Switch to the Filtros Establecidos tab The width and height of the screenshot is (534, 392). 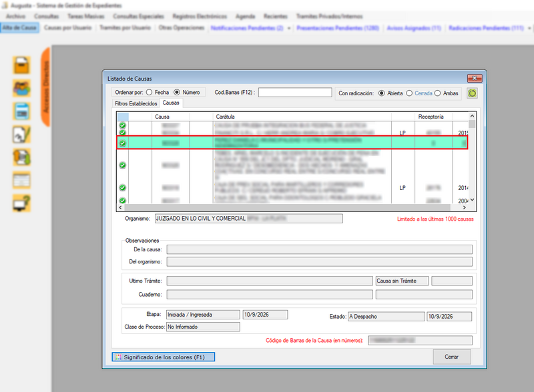click(136, 103)
